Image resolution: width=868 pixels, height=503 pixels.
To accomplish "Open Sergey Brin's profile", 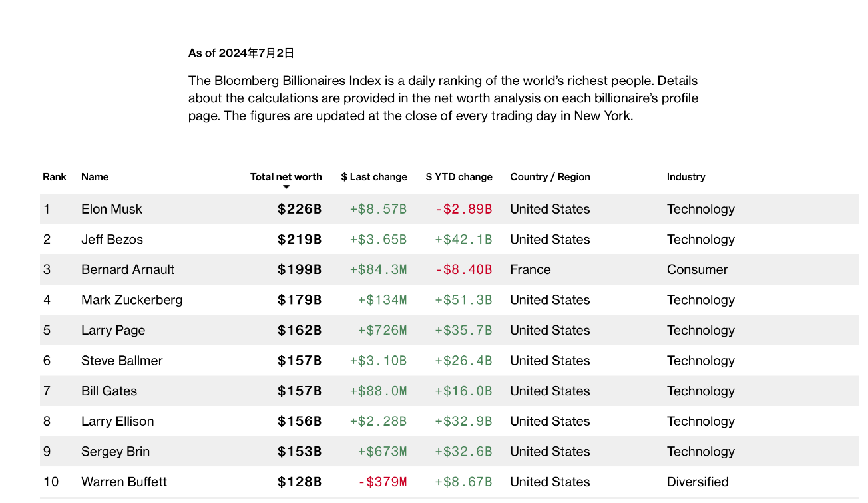I will click(x=115, y=452).
